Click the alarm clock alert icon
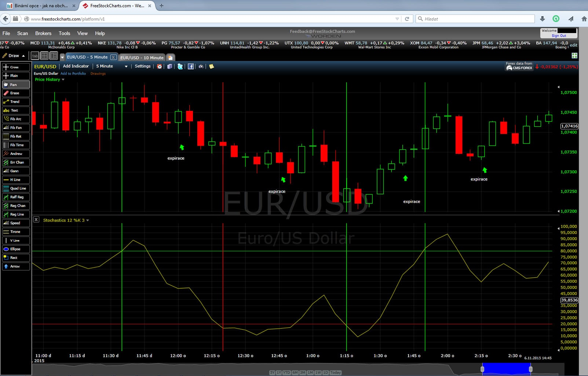The height and width of the screenshot is (376, 588). coord(159,66)
